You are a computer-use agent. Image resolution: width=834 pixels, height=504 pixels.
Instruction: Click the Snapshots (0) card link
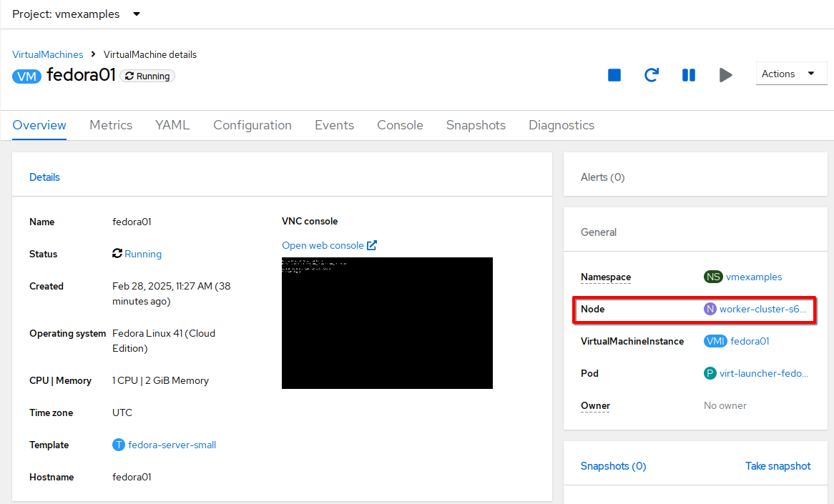pos(613,466)
